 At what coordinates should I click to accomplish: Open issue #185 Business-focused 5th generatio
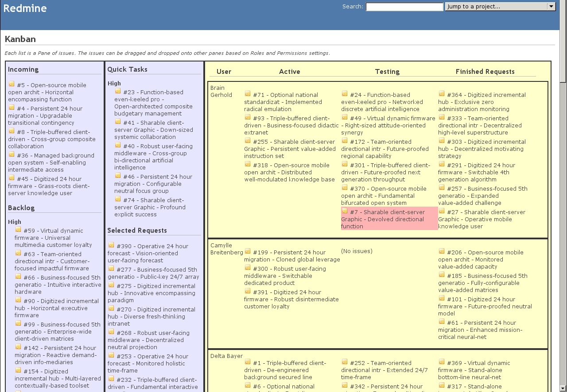tap(483, 283)
